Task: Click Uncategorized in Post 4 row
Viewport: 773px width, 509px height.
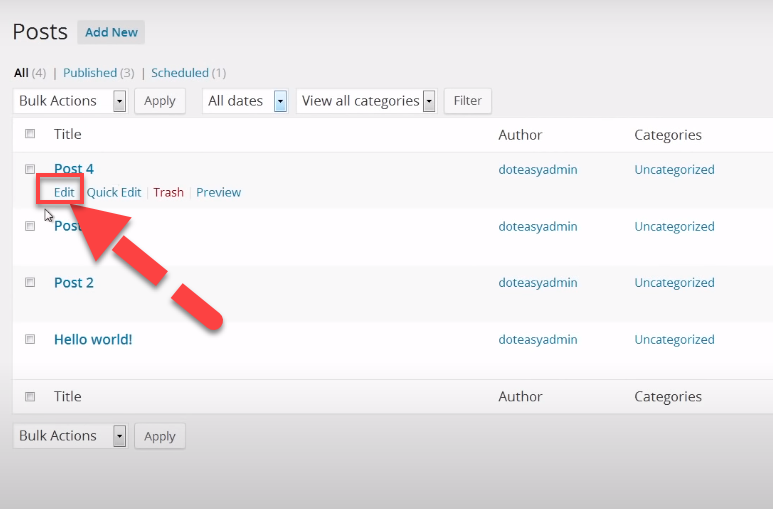Action: click(674, 170)
